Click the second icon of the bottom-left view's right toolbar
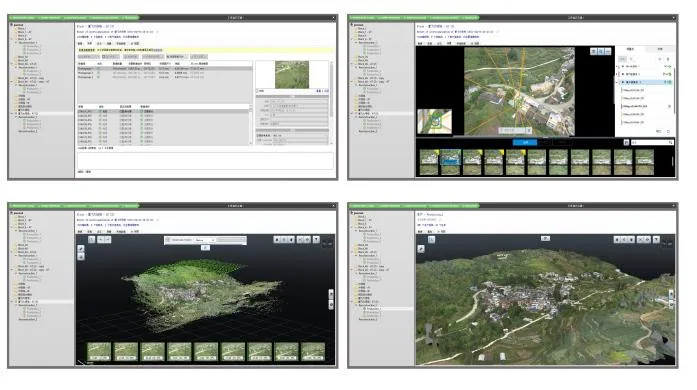This screenshot has width=697, height=390. click(284, 239)
